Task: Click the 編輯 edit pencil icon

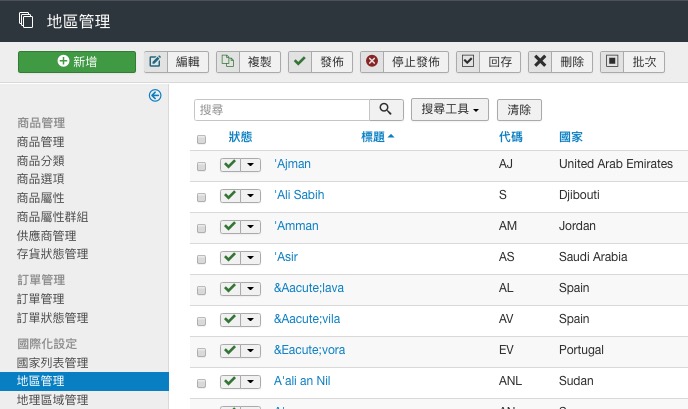Action: [156, 62]
